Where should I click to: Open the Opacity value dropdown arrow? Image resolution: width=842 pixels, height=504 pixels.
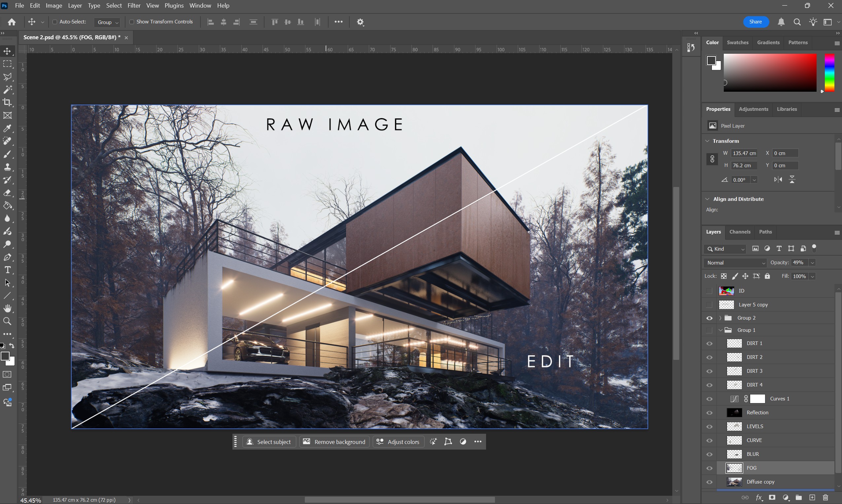812,263
